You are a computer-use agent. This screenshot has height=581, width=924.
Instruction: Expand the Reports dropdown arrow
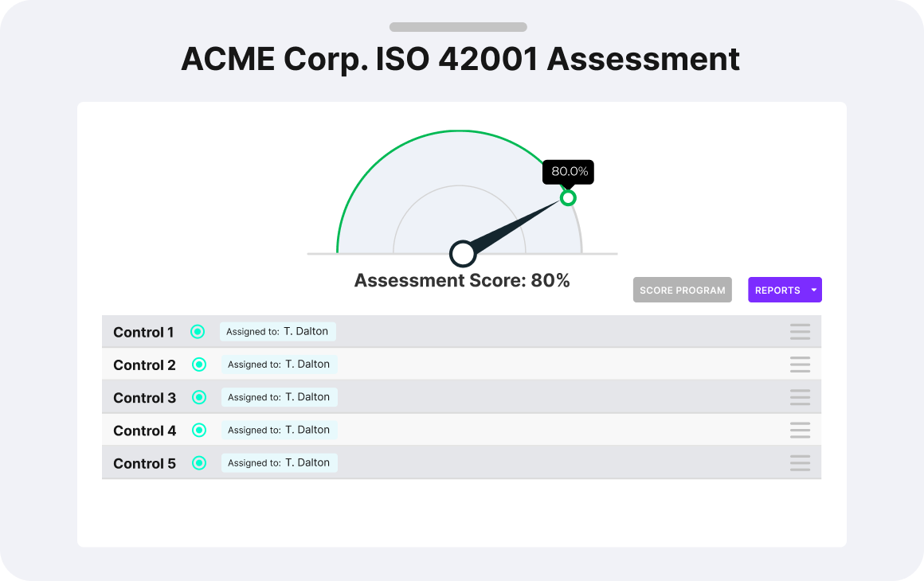click(814, 290)
